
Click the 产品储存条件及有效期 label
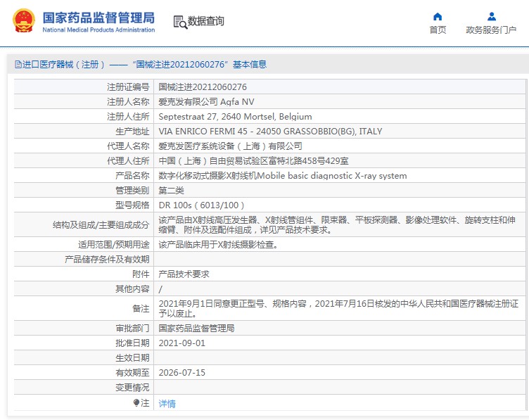click(107, 259)
